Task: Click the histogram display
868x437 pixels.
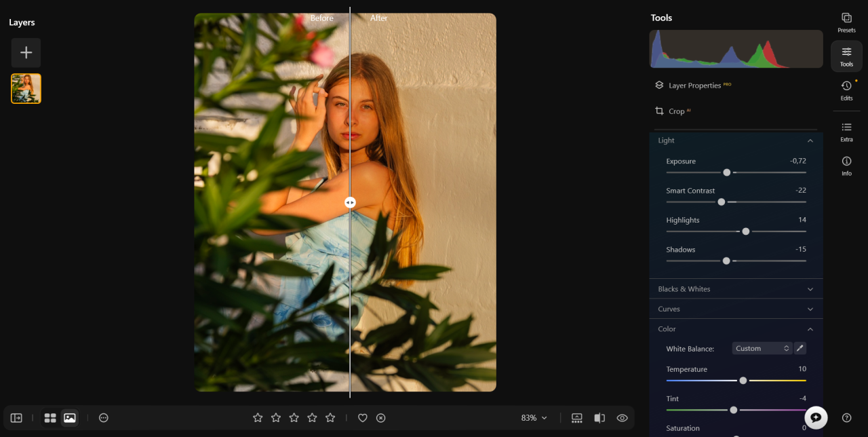Action: point(736,49)
